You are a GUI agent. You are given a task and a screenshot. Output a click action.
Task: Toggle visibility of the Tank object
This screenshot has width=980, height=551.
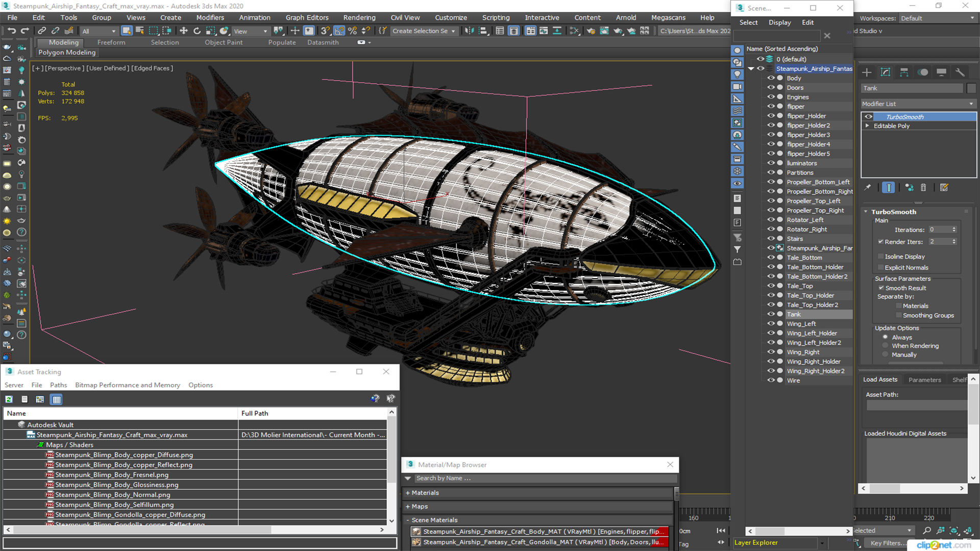(771, 314)
